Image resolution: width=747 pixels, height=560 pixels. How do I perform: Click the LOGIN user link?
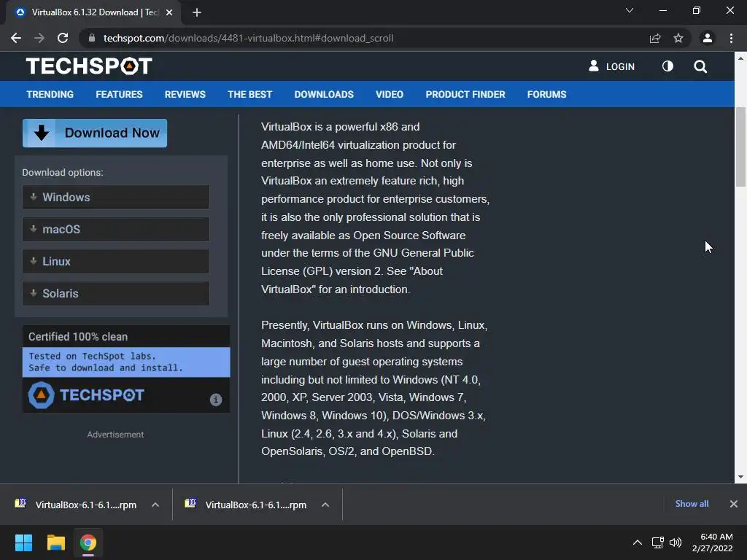coord(612,66)
